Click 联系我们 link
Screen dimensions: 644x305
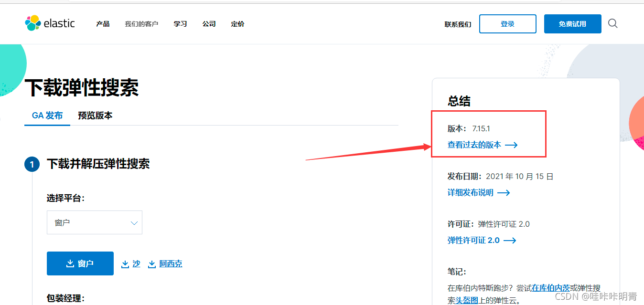pyautogui.click(x=458, y=24)
